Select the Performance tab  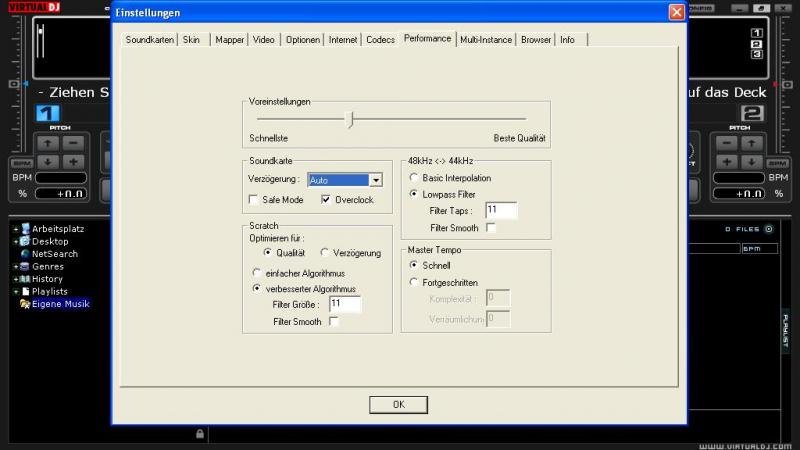pyautogui.click(x=428, y=39)
